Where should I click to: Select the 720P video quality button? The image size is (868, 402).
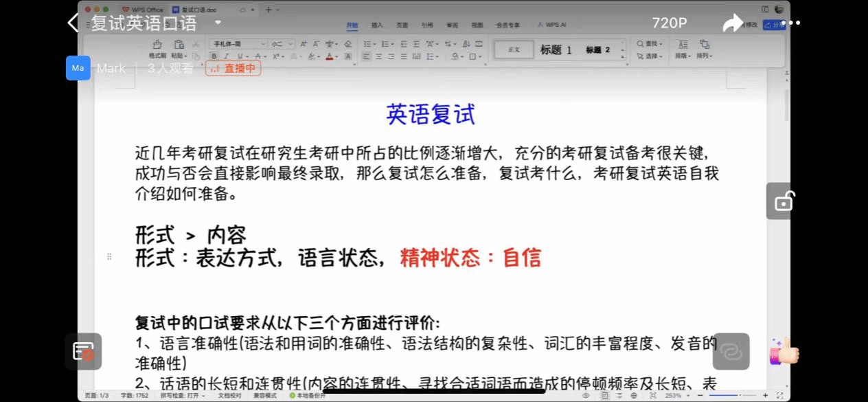point(670,23)
